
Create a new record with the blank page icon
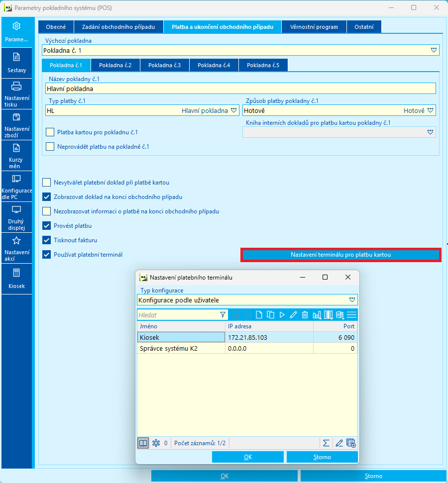click(x=259, y=315)
